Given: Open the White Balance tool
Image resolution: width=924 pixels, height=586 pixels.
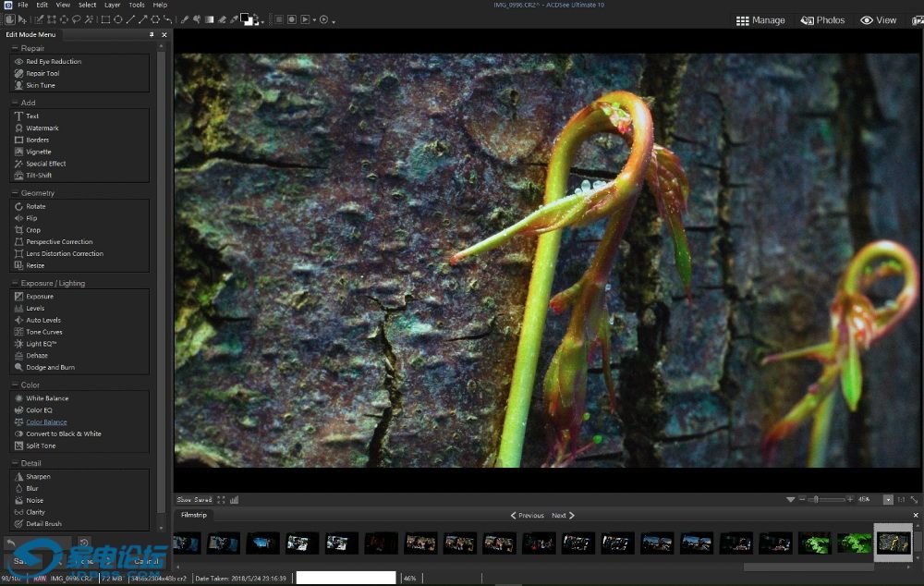Looking at the screenshot, I should pyautogui.click(x=47, y=398).
